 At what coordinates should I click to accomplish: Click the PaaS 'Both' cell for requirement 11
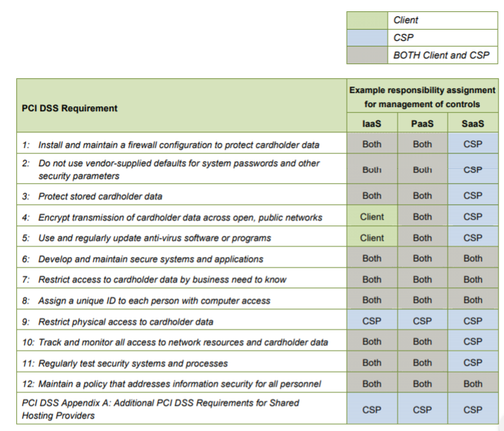[422, 363]
